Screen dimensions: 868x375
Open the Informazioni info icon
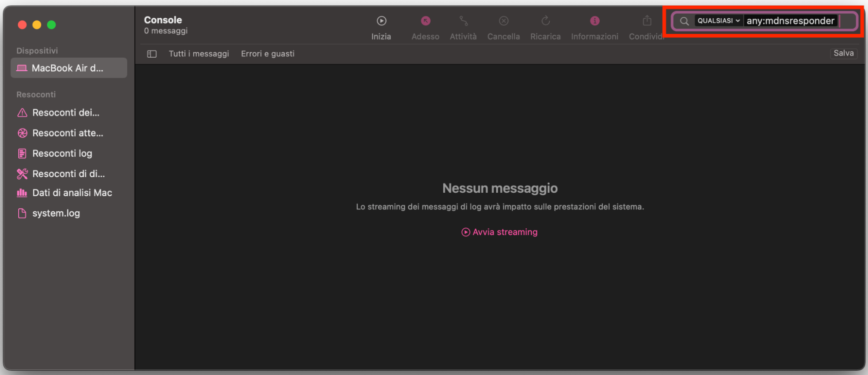pyautogui.click(x=595, y=21)
